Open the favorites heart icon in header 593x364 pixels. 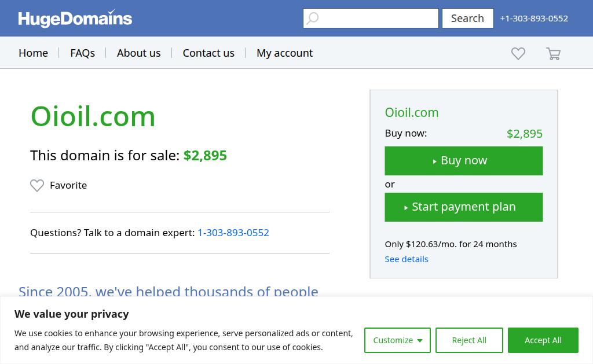pyautogui.click(x=518, y=53)
